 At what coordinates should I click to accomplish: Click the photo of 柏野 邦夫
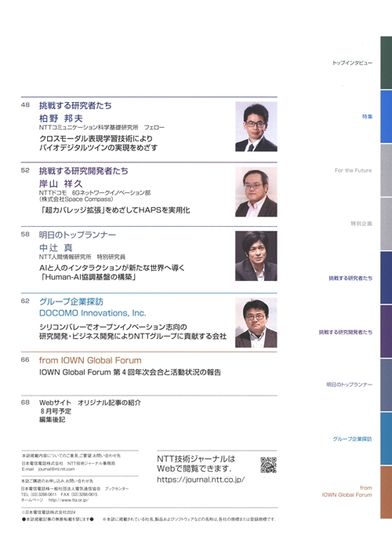(x=256, y=126)
